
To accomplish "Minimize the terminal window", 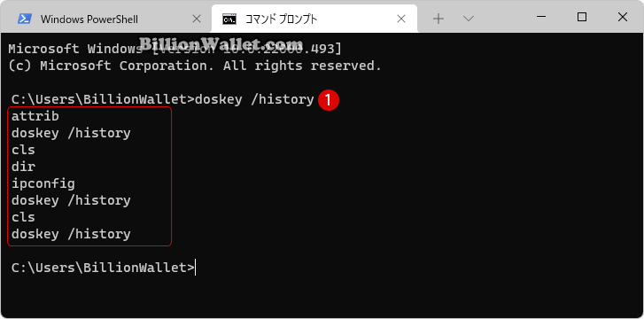I will click(x=541, y=17).
